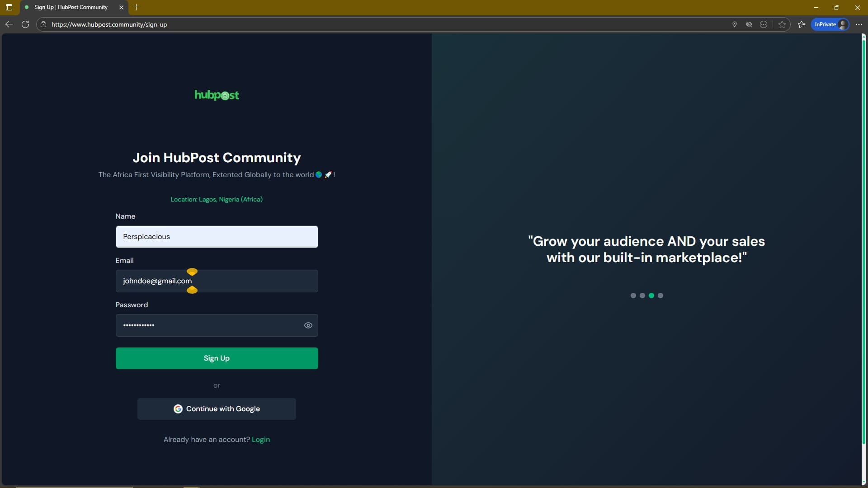868x488 pixels.
Task: Go back with browser back arrow
Action: [x=9, y=24]
